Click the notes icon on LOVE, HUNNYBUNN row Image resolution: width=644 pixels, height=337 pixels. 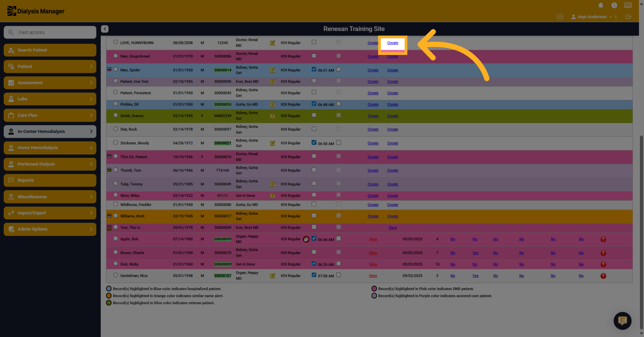coord(272,43)
